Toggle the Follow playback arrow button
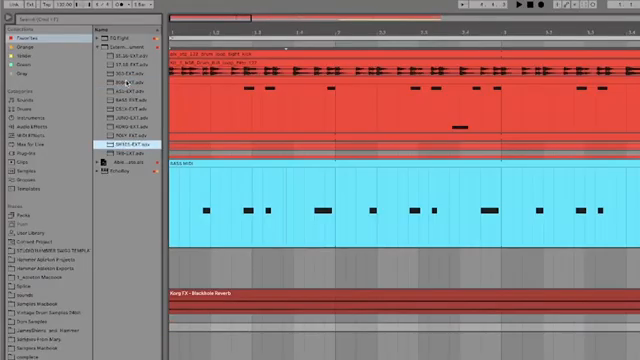640x360 pixels. (x=462, y=4)
